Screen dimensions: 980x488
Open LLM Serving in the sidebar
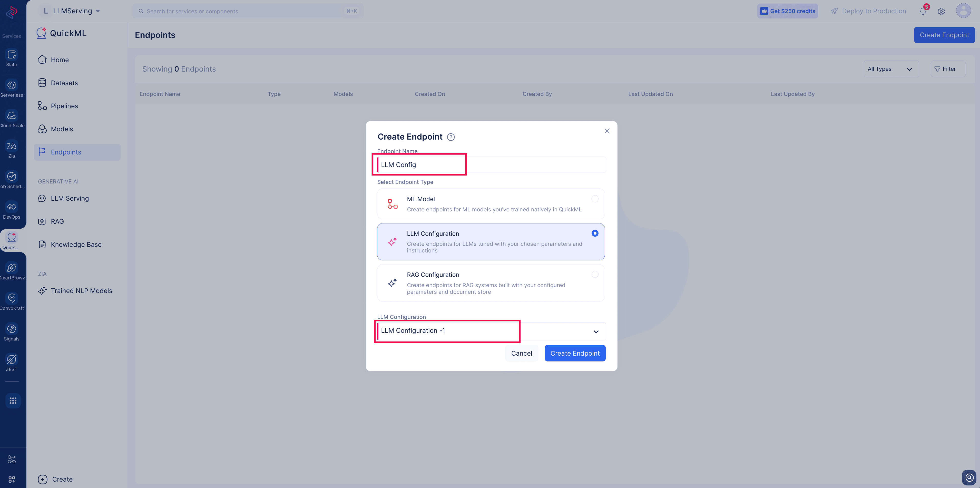(x=77, y=199)
